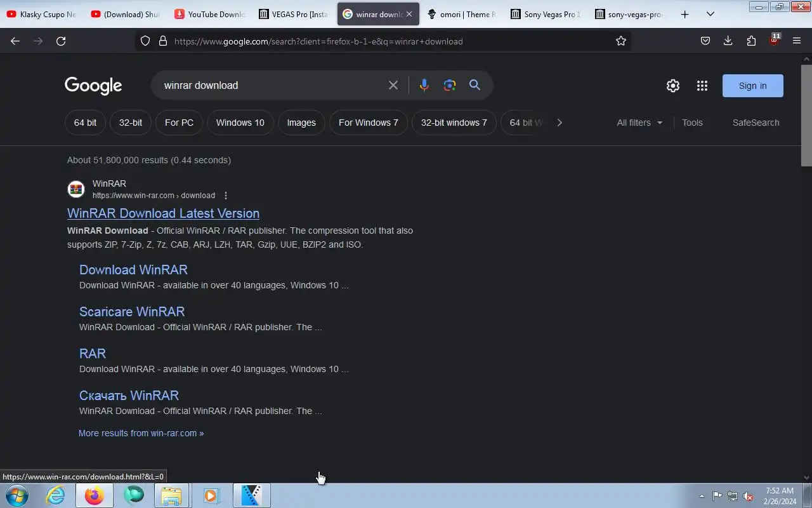Show hidden system tray icons
The height and width of the screenshot is (508, 812).
[x=702, y=496]
